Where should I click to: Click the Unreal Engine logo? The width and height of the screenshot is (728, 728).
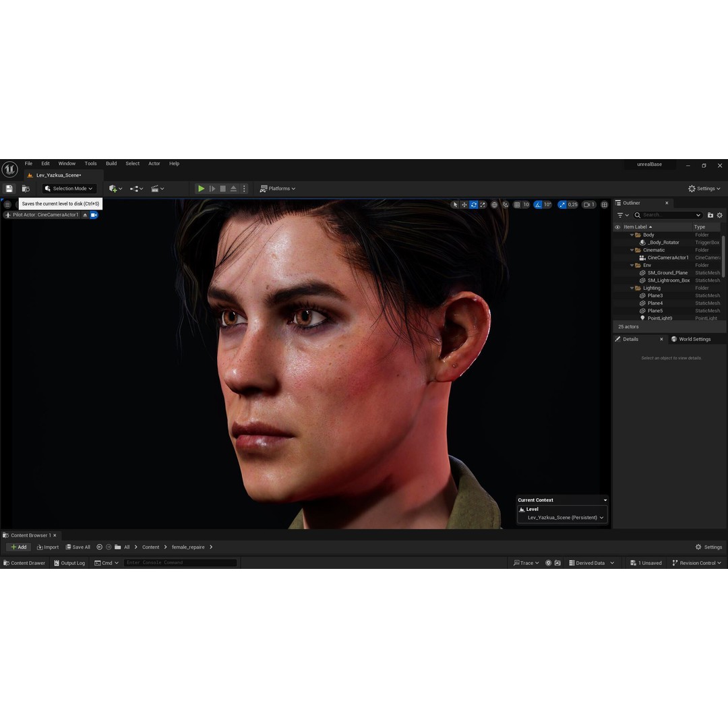[9, 169]
